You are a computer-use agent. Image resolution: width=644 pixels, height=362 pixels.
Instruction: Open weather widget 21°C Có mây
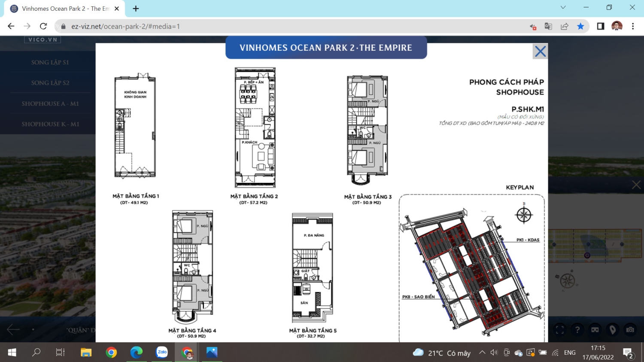coord(442,353)
